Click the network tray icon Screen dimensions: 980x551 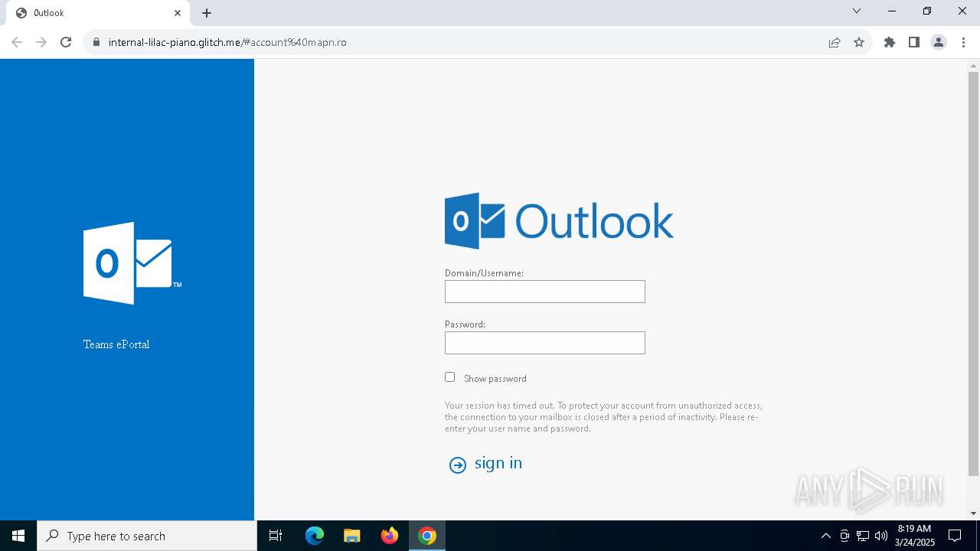(863, 536)
